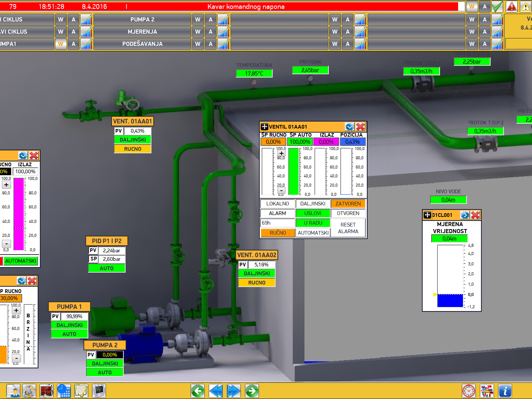
Task: Open the blue info icon
Action: point(505,391)
